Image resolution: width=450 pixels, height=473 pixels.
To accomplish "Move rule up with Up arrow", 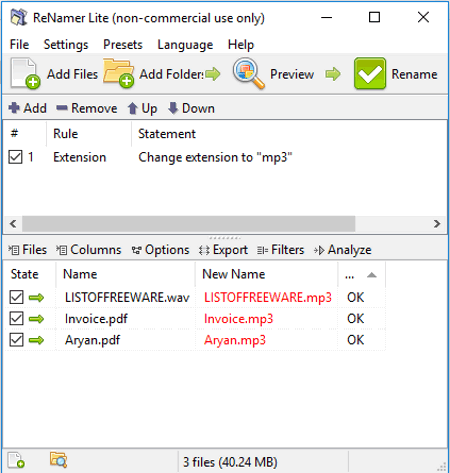I will (x=142, y=108).
